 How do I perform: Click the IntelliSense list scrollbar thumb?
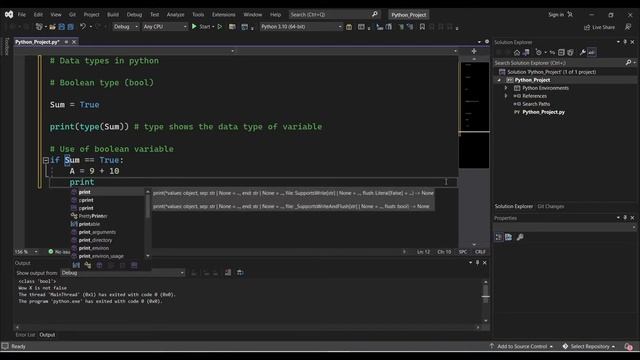point(148,207)
